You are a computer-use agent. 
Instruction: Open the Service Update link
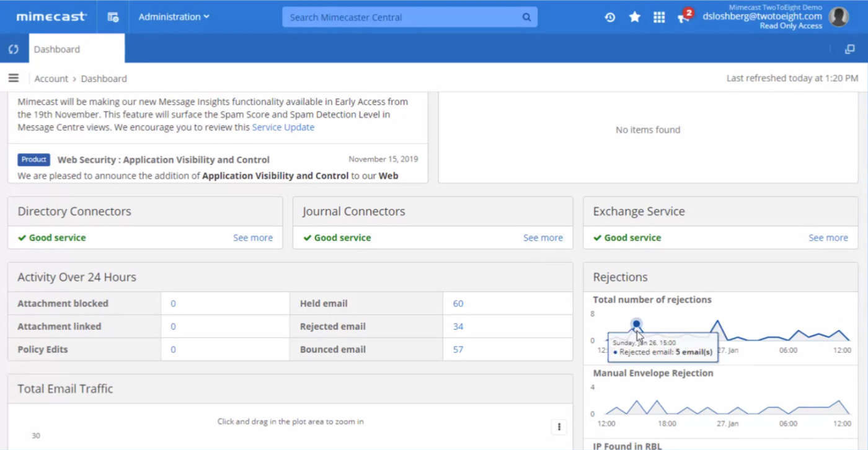coord(283,127)
